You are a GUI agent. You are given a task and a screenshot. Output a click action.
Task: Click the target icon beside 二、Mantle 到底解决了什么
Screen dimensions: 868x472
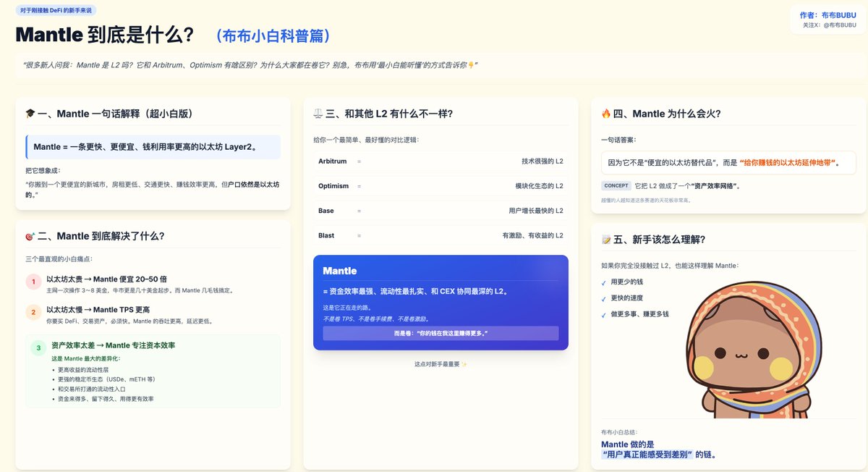(30, 236)
